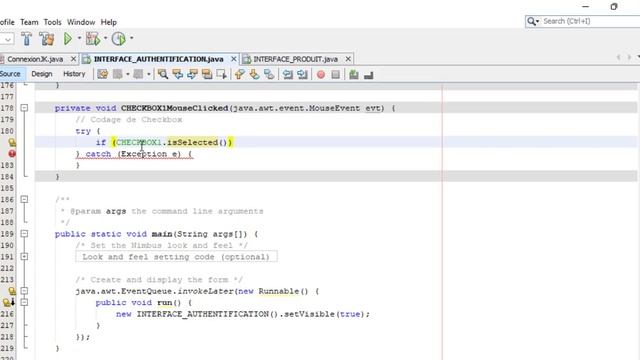Open the Help menu

click(109, 22)
